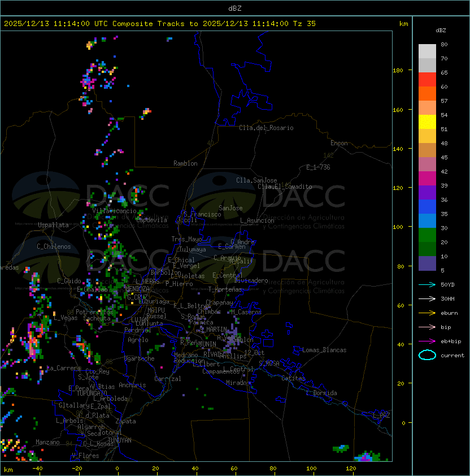This screenshot has width=470, height=476.
Task: Select the red 65 dBZ legend swatch
Action: tap(427, 79)
